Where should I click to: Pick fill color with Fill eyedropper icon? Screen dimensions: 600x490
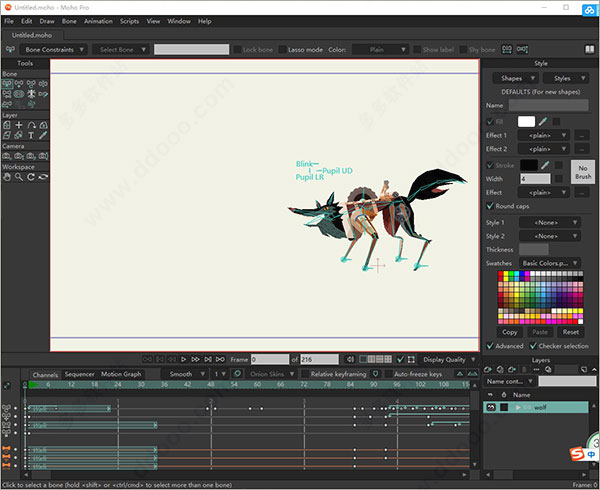(543, 122)
